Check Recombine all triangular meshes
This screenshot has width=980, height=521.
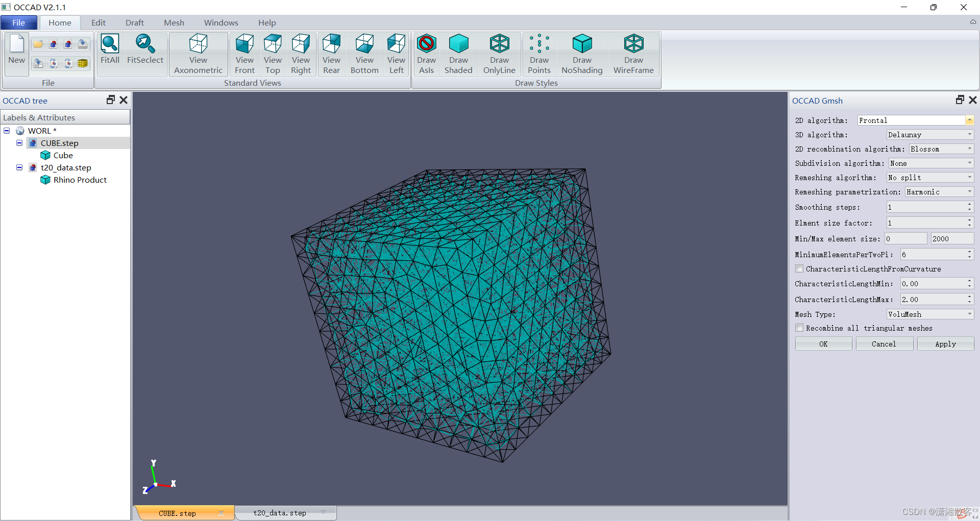pos(799,328)
